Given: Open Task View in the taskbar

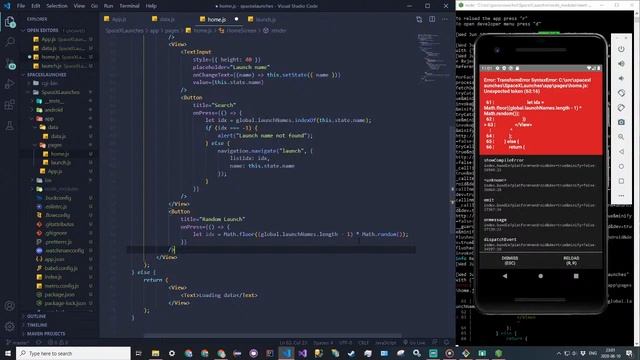Looking at the screenshot, I should click(138, 353).
